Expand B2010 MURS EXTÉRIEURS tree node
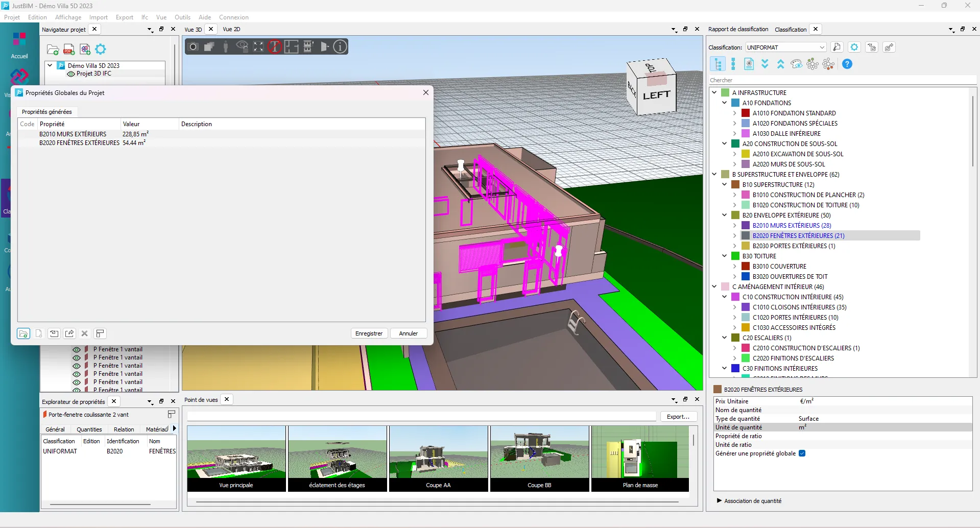980x528 pixels. coord(734,225)
